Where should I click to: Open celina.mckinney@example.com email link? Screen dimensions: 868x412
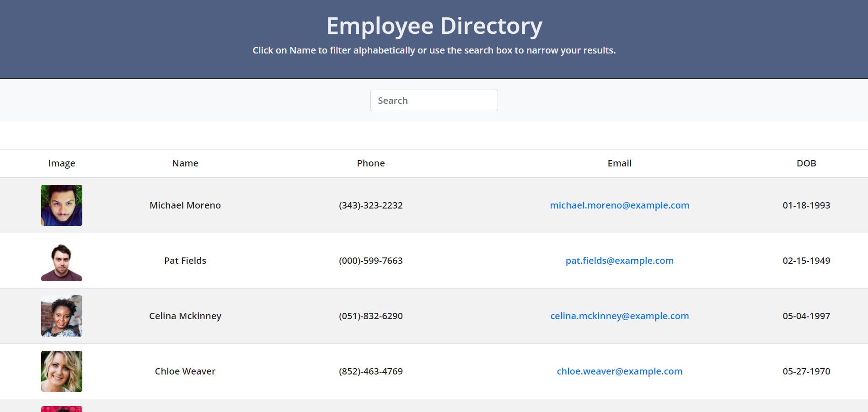pos(619,316)
